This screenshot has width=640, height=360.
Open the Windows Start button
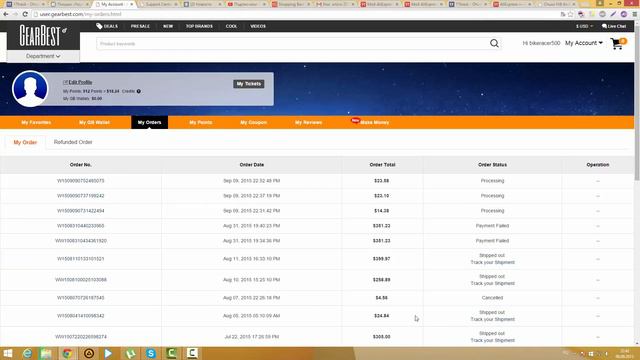tap(7, 353)
